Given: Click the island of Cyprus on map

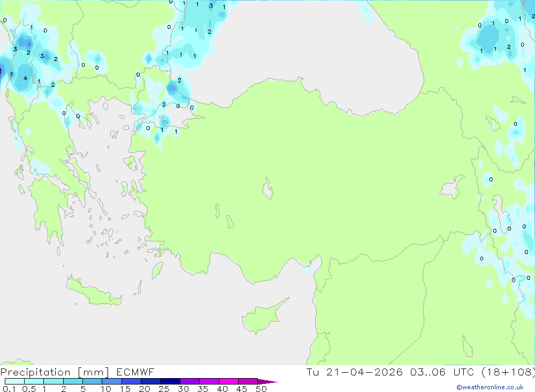Looking at the screenshot, I should [262, 318].
